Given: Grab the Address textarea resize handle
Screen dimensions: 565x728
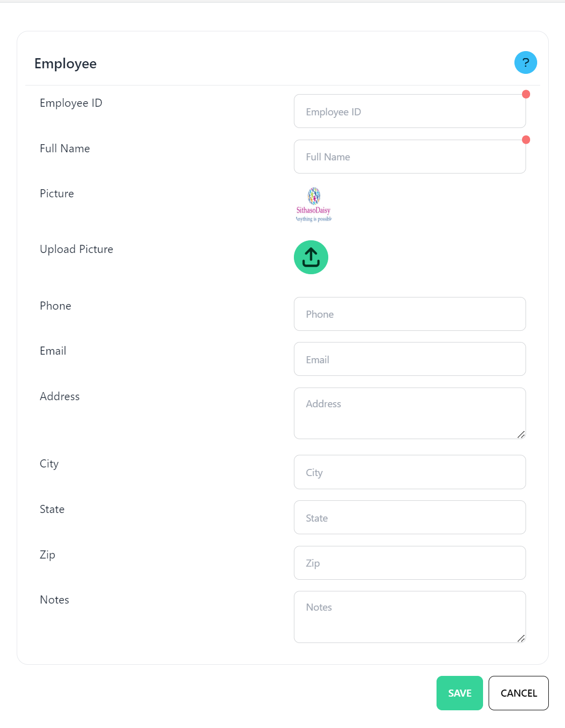Looking at the screenshot, I should (x=521, y=435).
